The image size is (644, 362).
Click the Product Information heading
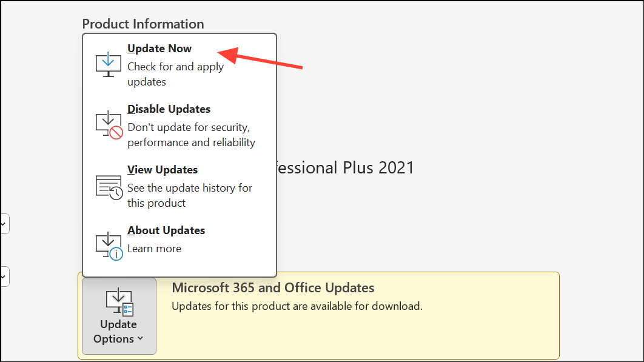point(143,24)
